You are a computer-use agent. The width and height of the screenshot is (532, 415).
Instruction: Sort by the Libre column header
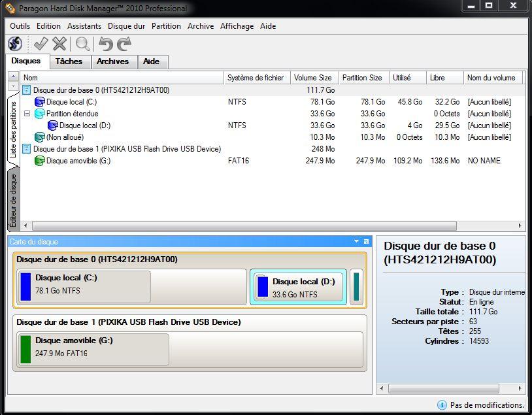pos(445,78)
